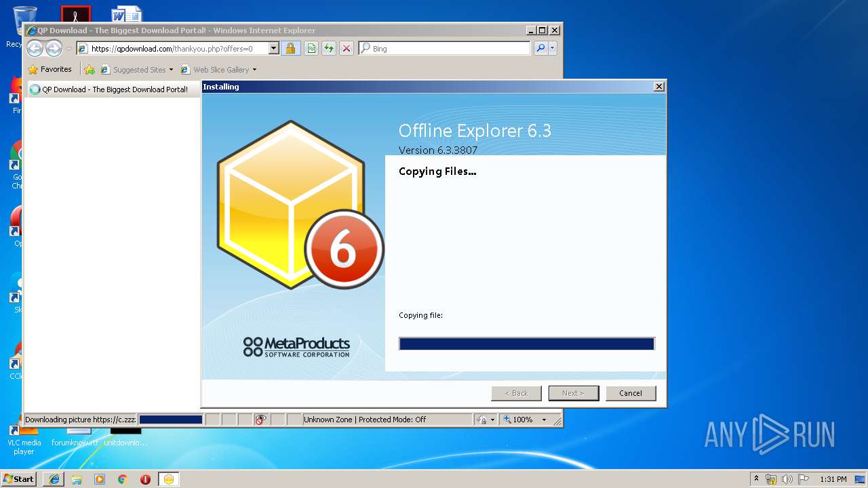Open network status tray icon
This screenshot has height=488, width=868.
(x=771, y=479)
